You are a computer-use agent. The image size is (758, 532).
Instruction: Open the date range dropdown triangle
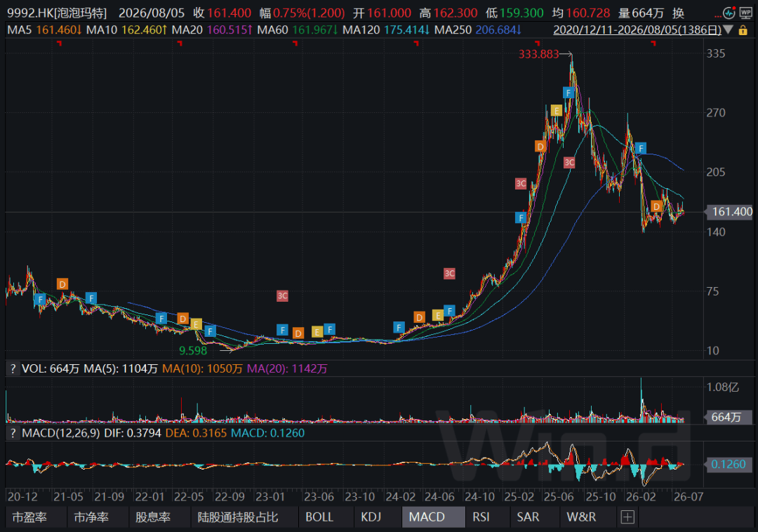(728, 30)
